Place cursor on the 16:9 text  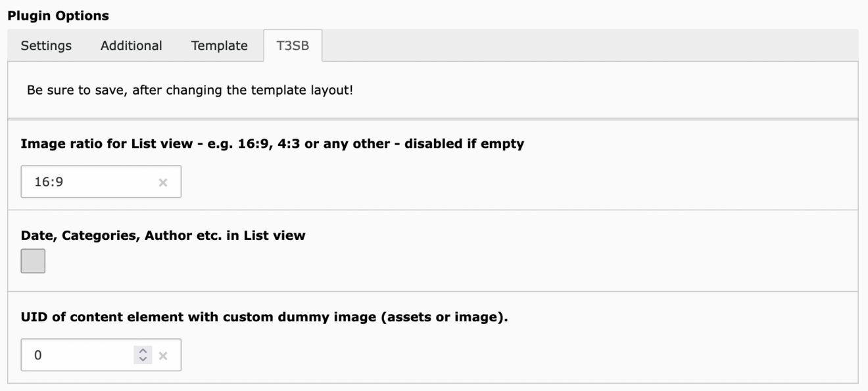pos(49,182)
